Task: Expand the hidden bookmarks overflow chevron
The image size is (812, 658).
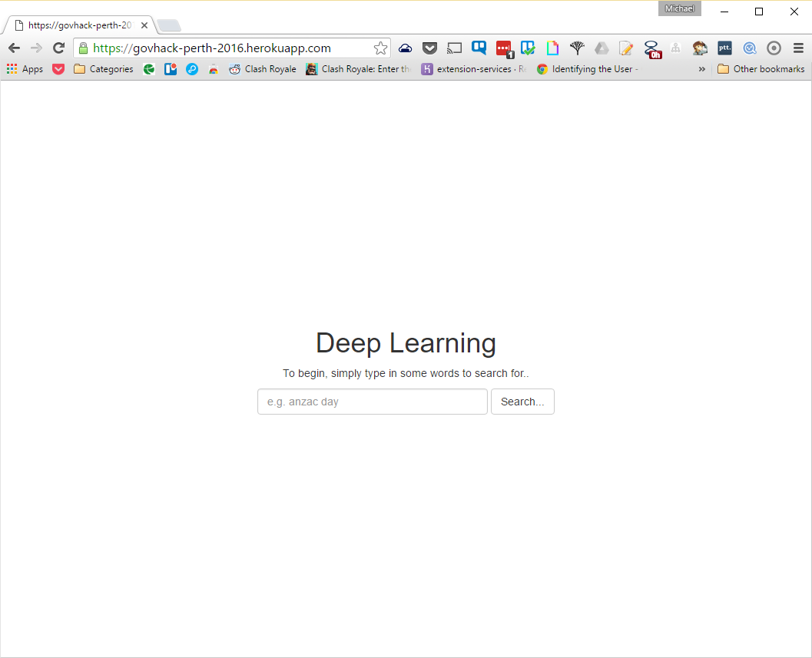Action: pyautogui.click(x=701, y=69)
